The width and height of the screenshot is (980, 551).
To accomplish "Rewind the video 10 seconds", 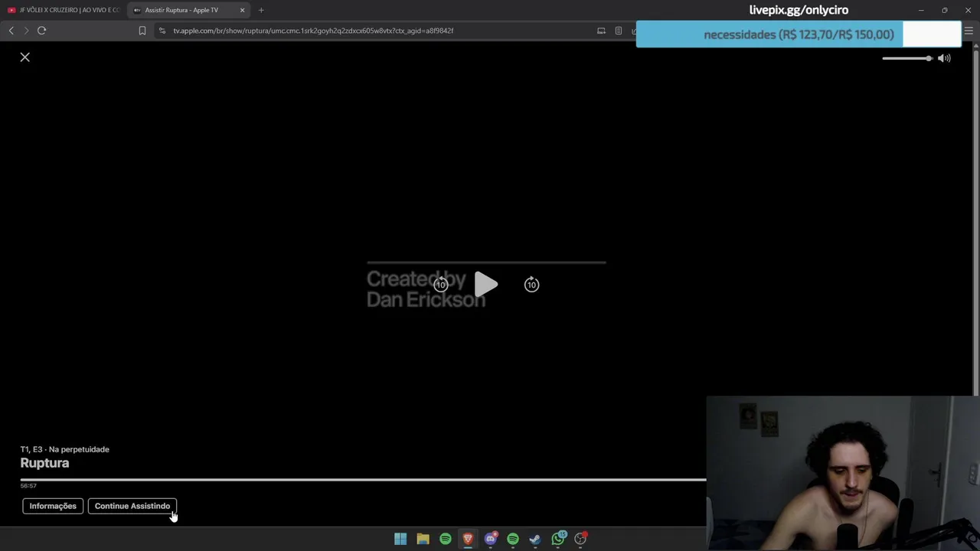I will pos(441,285).
